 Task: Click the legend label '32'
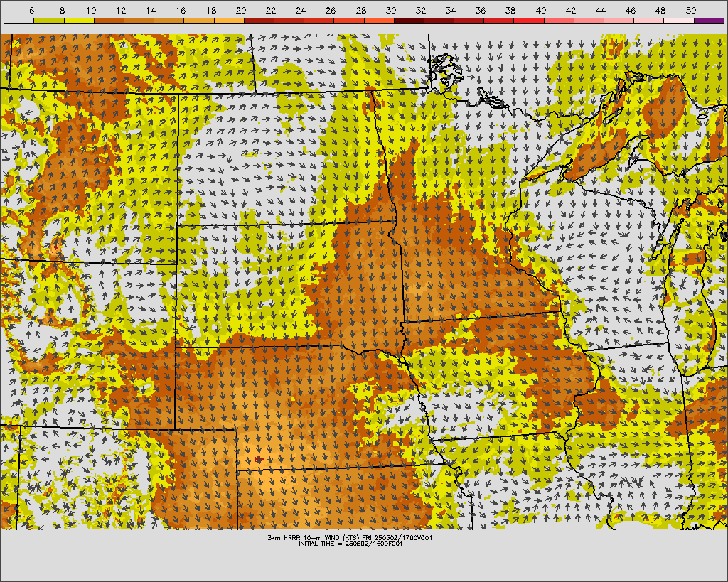tap(421, 10)
